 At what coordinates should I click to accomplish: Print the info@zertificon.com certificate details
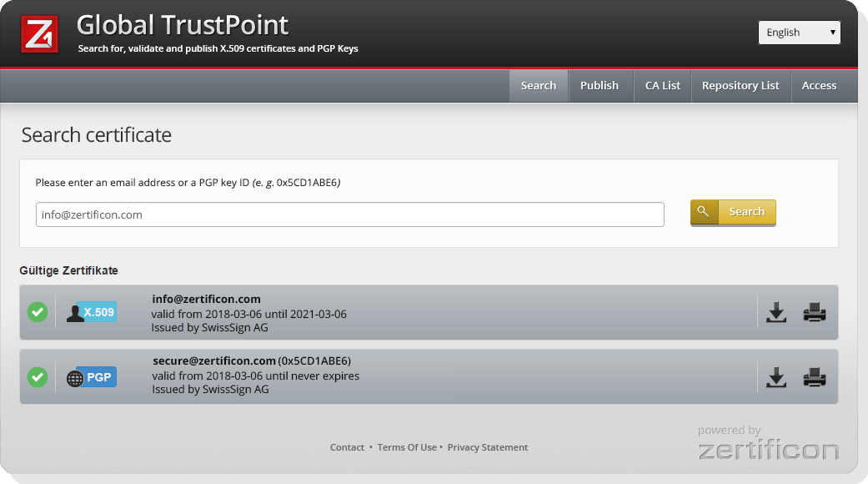815,312
